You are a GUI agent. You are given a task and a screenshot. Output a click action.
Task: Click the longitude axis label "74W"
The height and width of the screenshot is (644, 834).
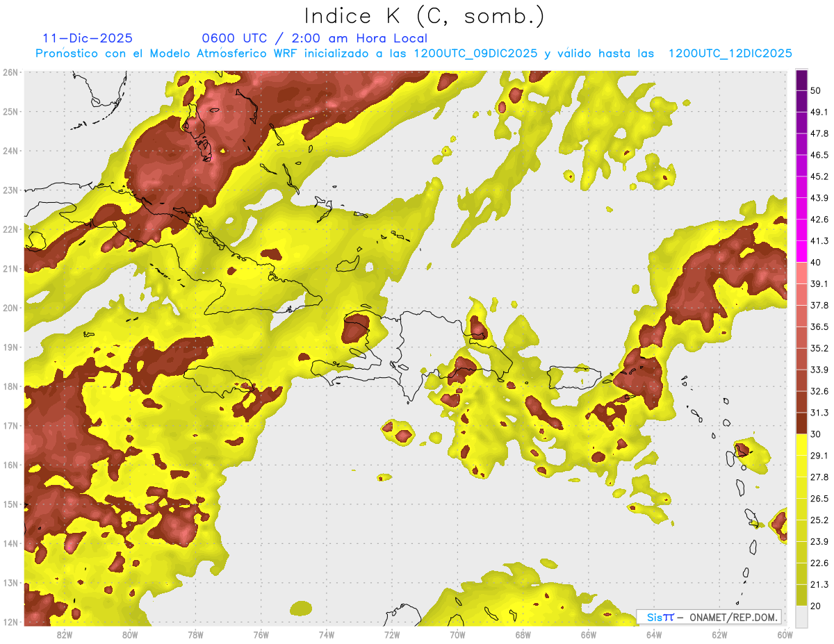coord(327,635)
